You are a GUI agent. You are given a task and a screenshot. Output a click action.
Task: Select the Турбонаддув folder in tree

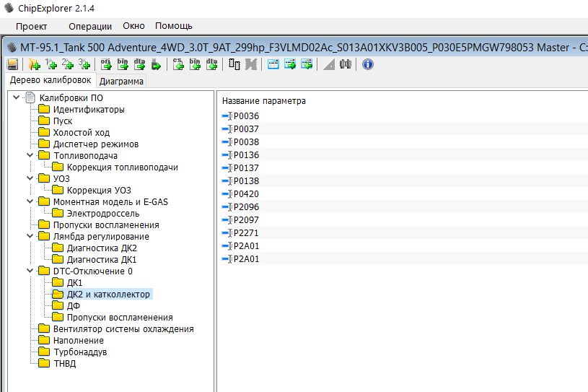click(79, 352)
